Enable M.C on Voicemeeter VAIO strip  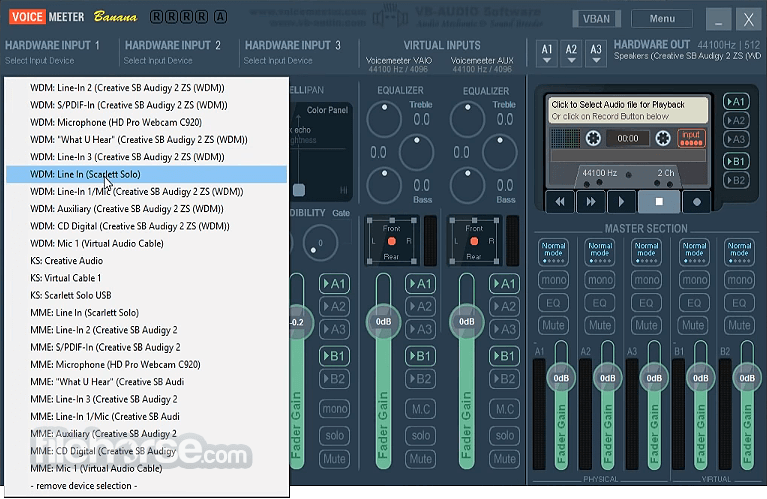(420, 409)
